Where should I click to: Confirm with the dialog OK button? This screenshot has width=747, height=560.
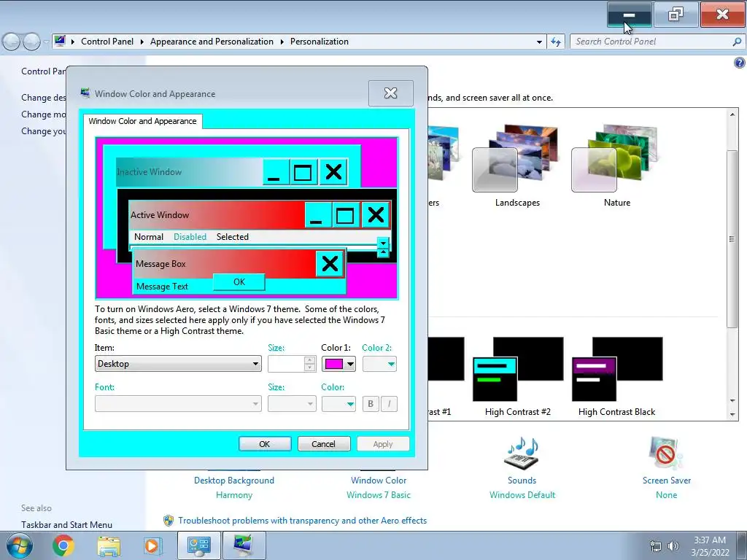[x=265, y=444]
